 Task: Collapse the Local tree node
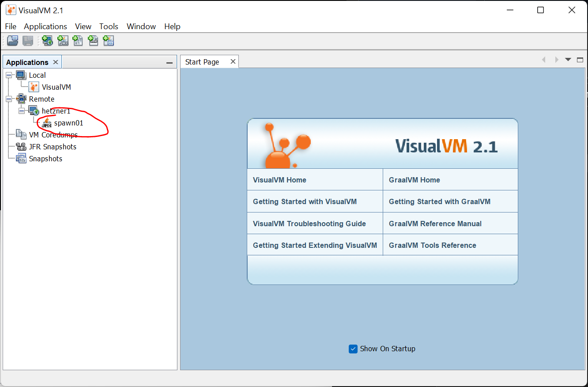[9, 76]
